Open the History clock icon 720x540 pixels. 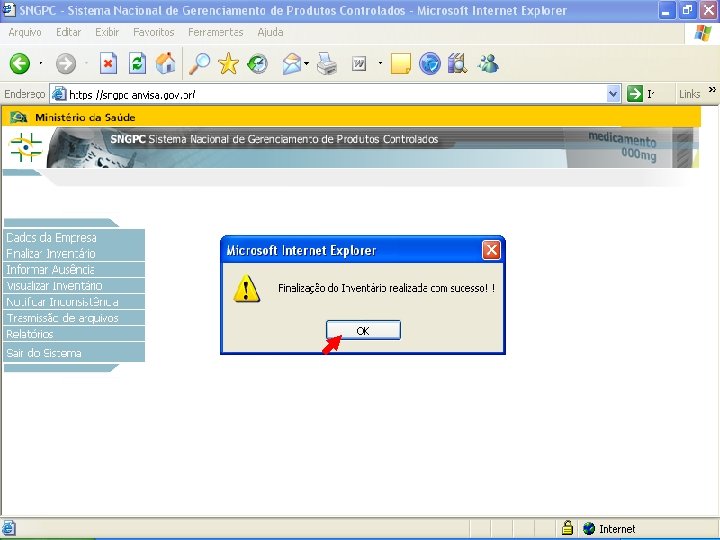[257, 63]
